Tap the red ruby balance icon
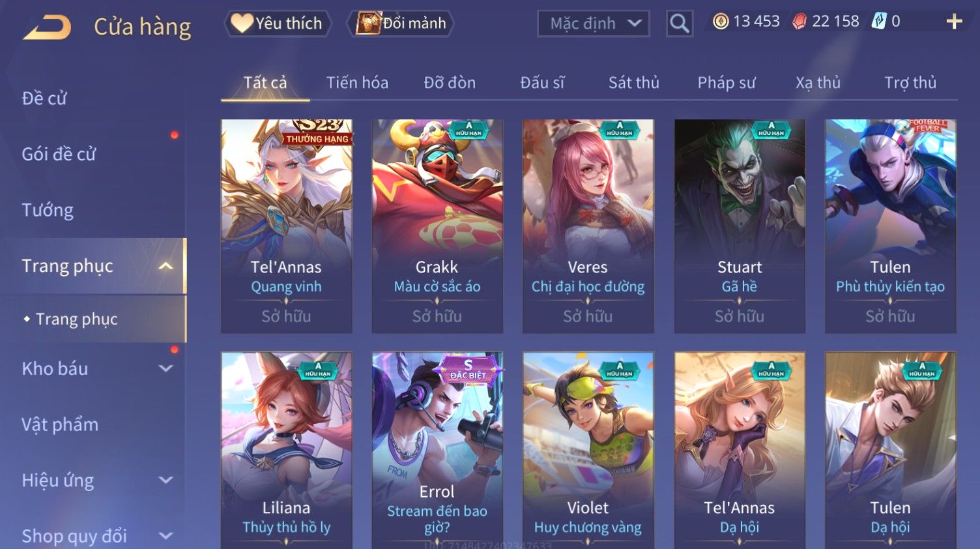This screenshot has height=549, width=980. pyautogui.click(x=799, y=22)
